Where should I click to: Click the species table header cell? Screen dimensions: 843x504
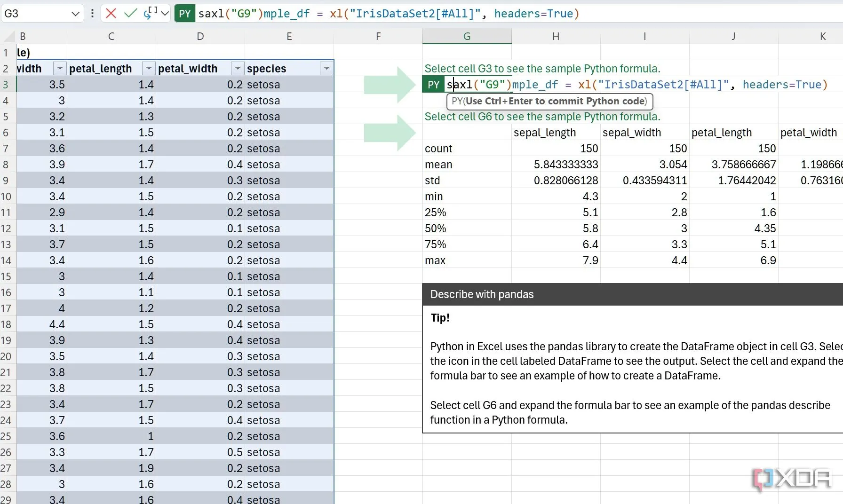(289, 69)
